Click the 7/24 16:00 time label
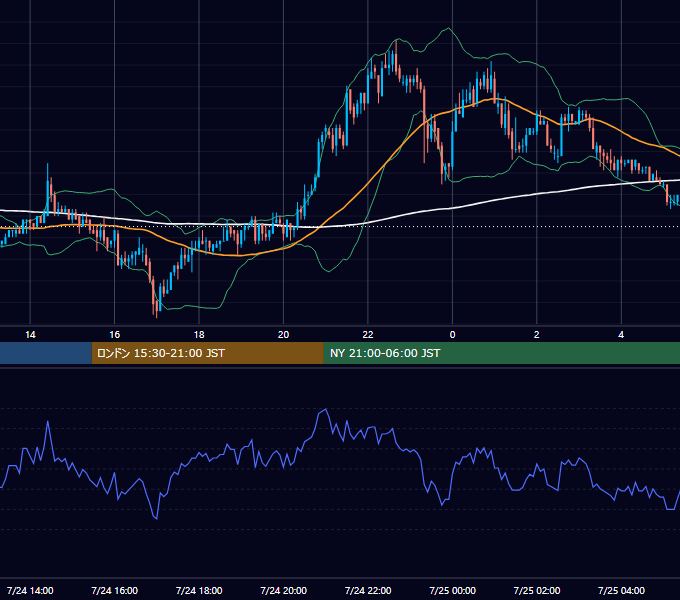The width and height of the screenshot is (680, 600). [114, 590]
